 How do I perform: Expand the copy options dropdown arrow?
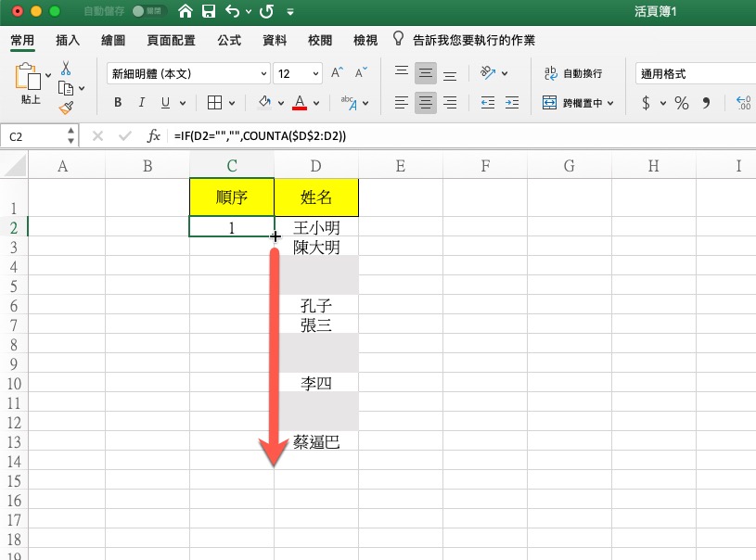(x=82, y=88)
